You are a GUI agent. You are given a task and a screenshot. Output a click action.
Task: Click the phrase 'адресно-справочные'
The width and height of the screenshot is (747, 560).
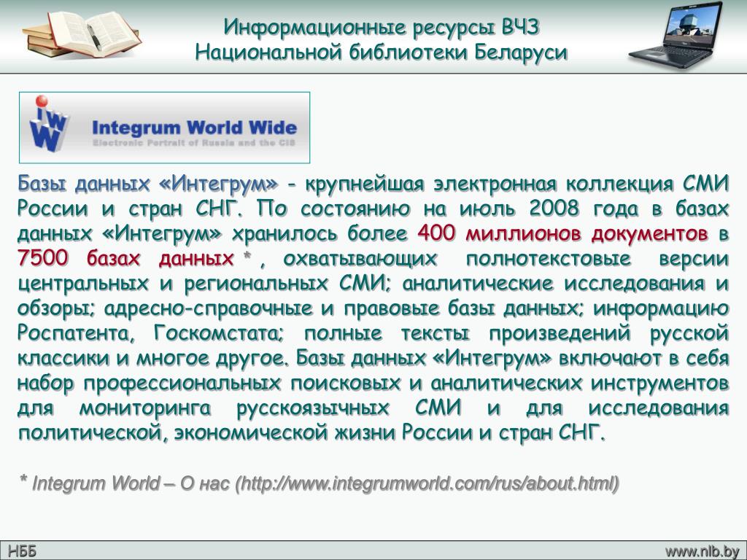point(208,308)
